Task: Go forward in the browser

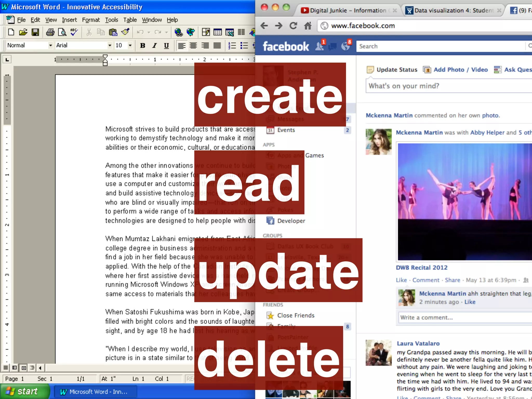Action: [x=279, y=26]
